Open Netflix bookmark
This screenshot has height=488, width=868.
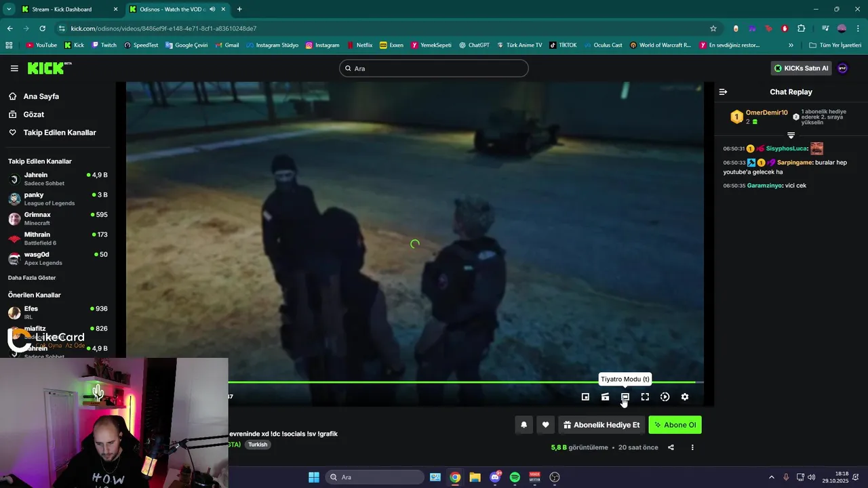click(x=359, y=45)
